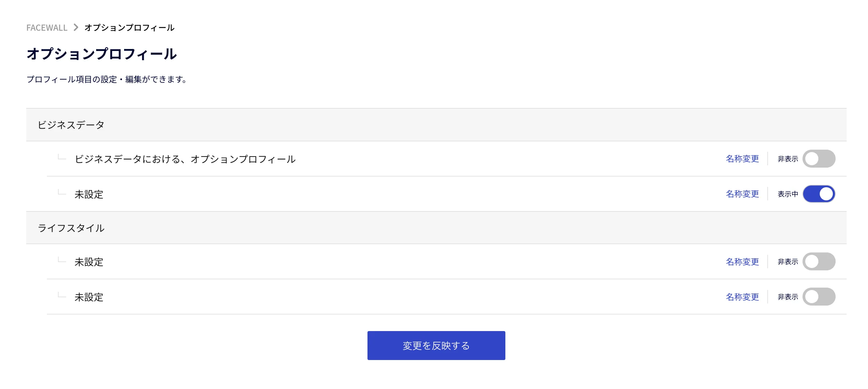868x389 pixels.
Task: Click 名称変更 for 未設定 in the ビジネスデータ section
Action: coord(742,194)
